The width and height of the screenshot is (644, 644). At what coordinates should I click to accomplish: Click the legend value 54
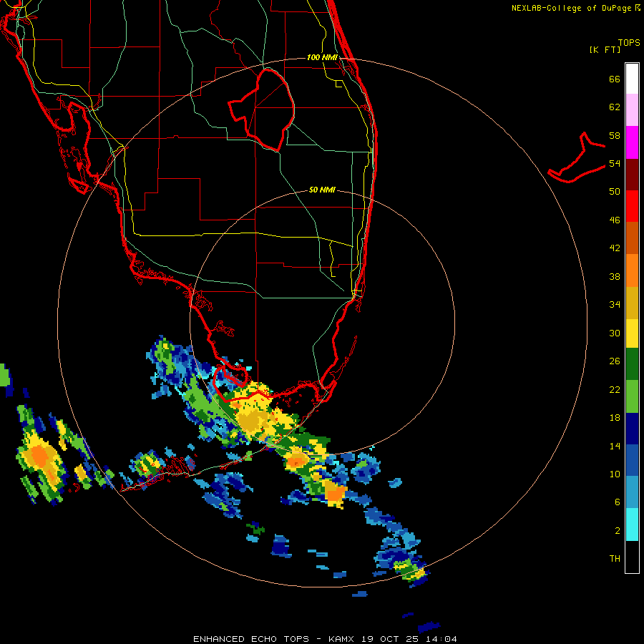point(615,163)
